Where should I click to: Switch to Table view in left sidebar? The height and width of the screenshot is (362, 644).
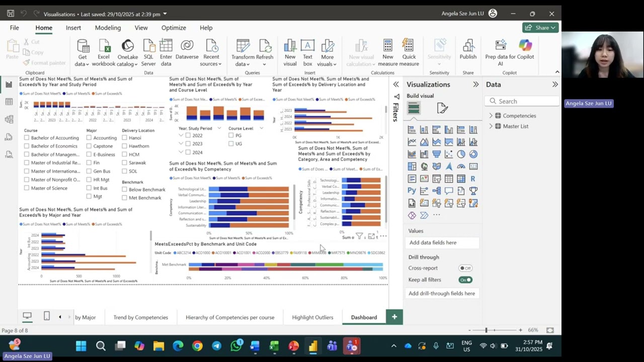(9, 102)
